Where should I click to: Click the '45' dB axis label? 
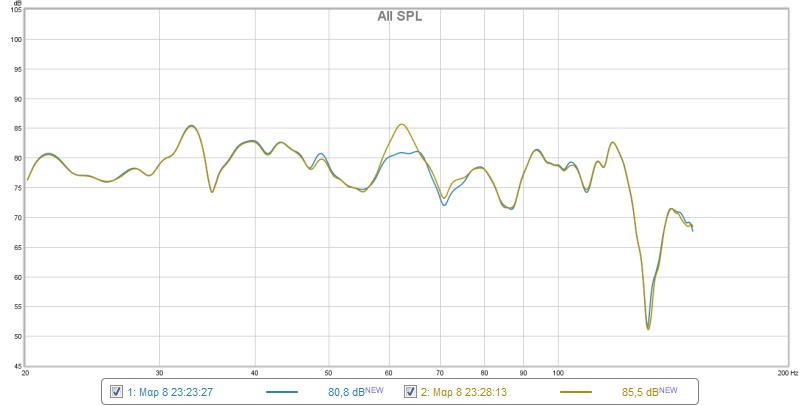click(17, 366)
